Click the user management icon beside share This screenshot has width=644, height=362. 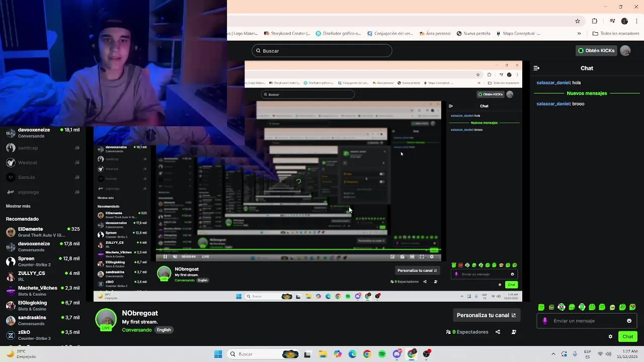(514, 332)
